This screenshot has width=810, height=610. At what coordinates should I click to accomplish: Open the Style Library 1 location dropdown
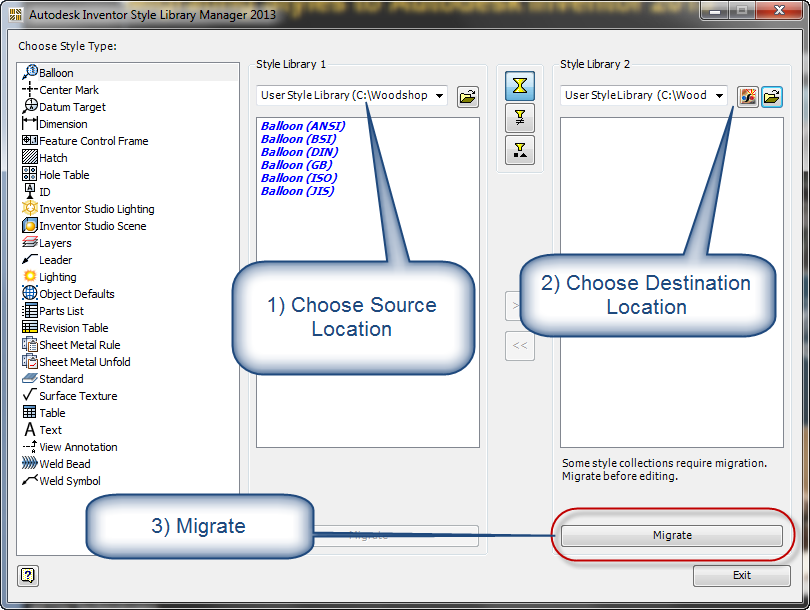(439, 95)
